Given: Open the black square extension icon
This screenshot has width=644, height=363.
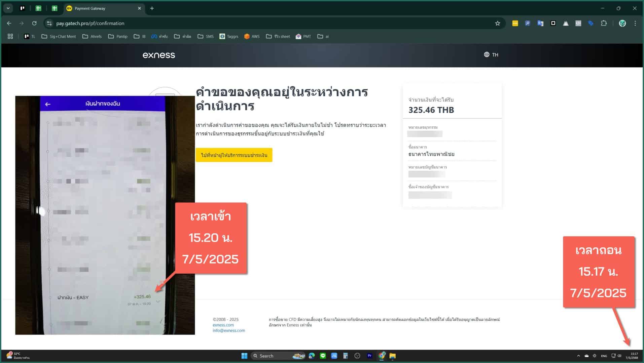Looking at the screenshot, I should pos(553,23).
